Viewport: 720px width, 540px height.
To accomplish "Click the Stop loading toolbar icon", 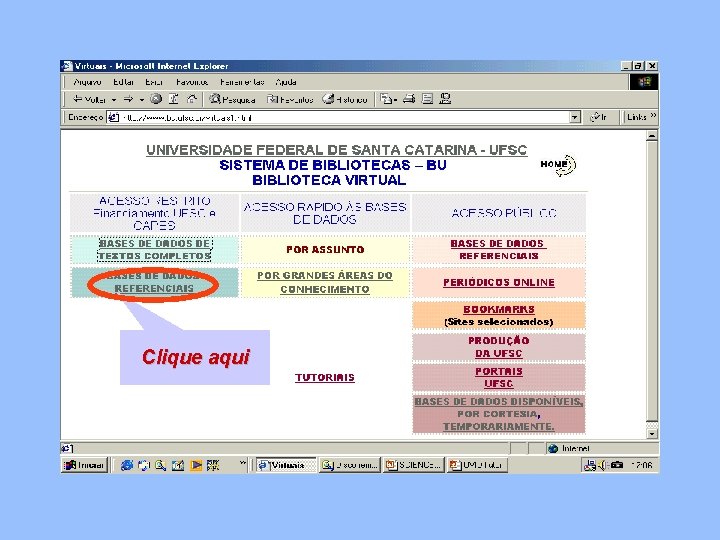I will pyautogui.click(x=156, y=99).
